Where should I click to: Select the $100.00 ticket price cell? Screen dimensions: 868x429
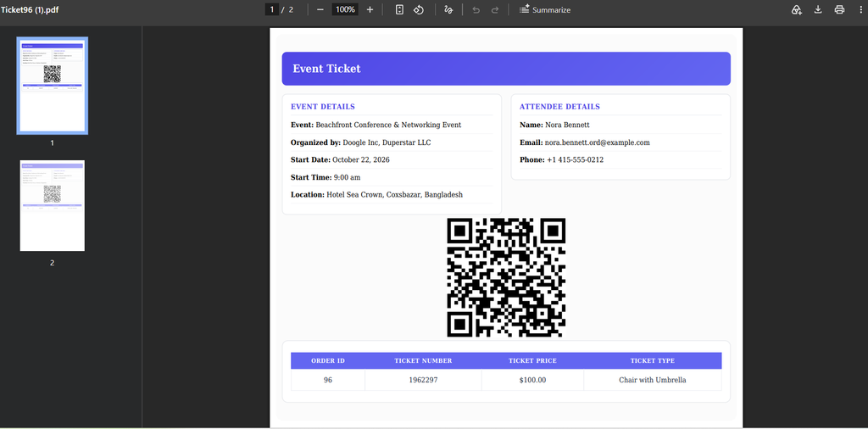tap(532, 381)
